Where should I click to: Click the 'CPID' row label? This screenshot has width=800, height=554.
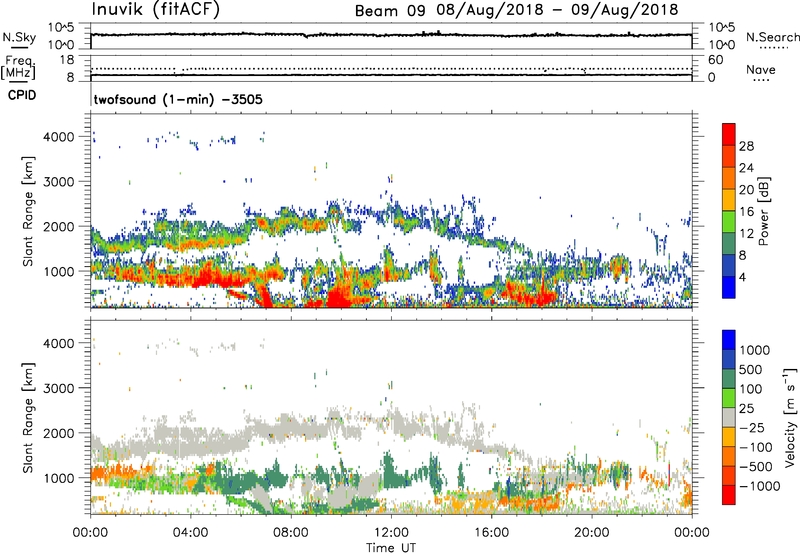pyautogui.click(x=22, y=95)
